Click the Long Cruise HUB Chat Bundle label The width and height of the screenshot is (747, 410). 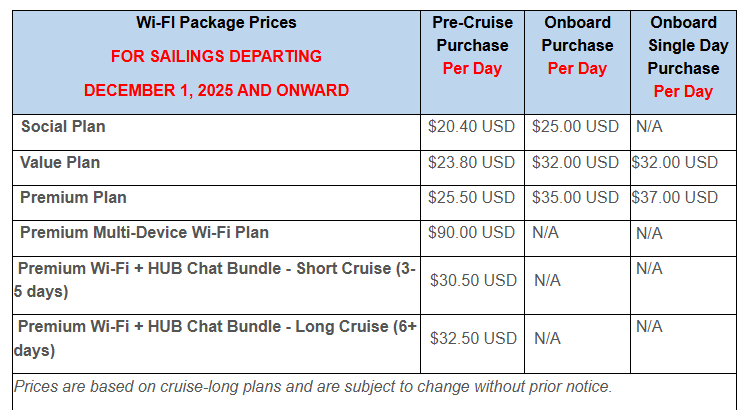[216, 338]
